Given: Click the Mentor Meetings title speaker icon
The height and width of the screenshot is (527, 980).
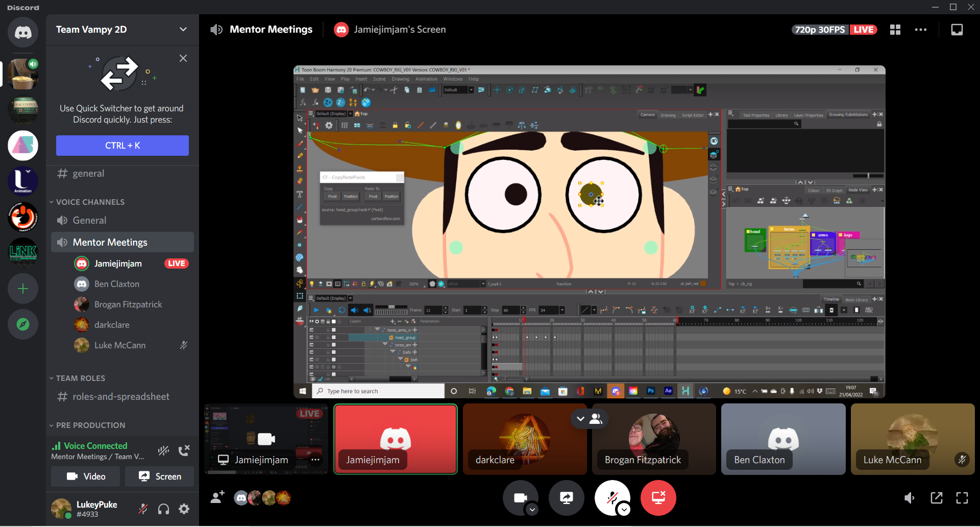Looking at the screenshot, I should [x=216, y=30].
